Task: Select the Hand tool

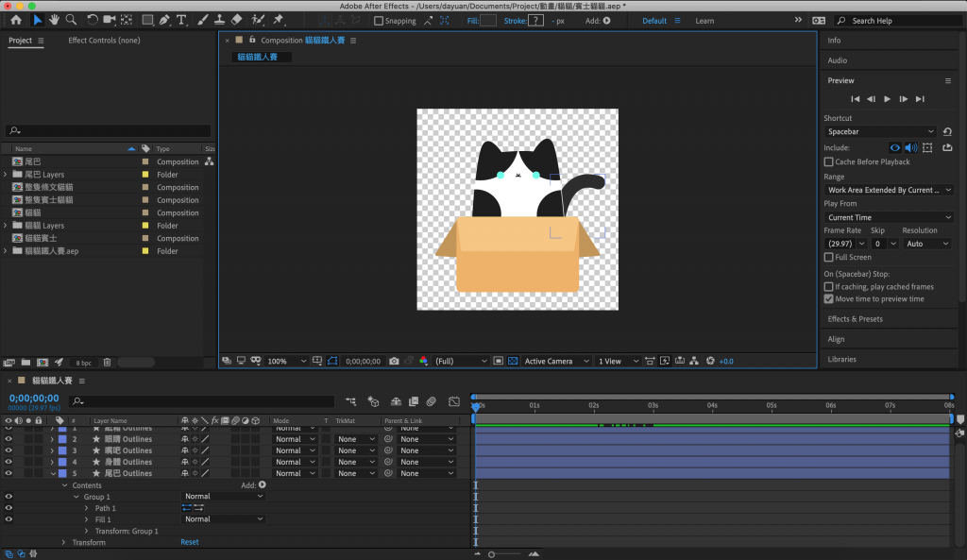Action: [x=55, y=20]
